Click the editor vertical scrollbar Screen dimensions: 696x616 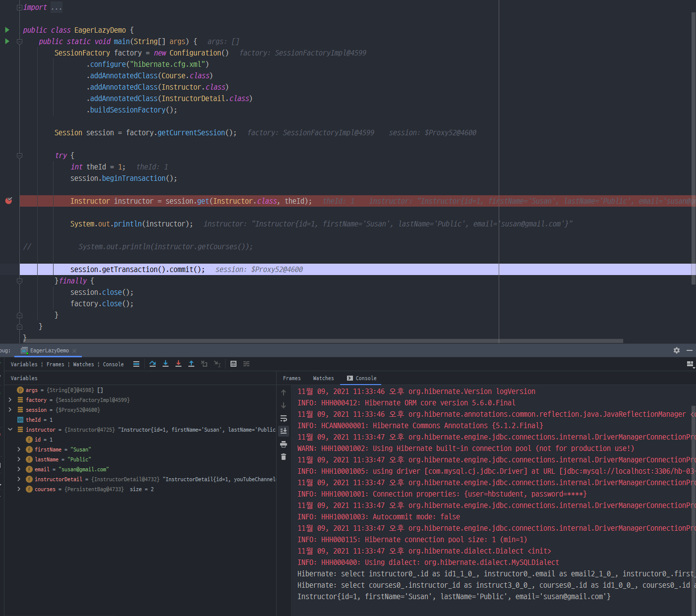694,149
